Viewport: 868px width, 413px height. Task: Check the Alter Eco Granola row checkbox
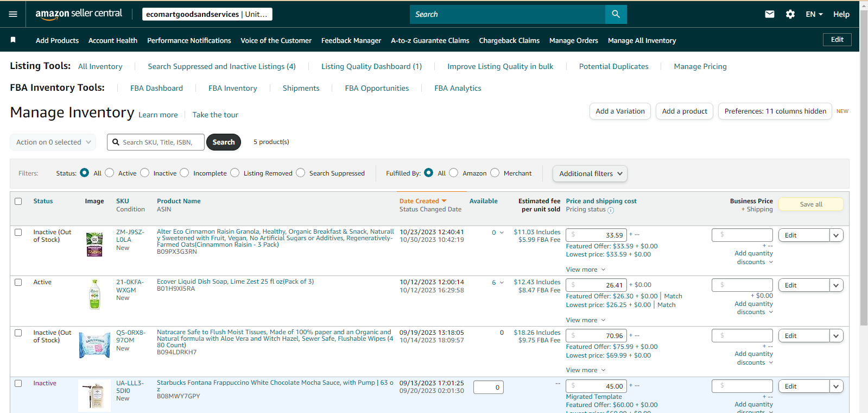(18, 232)
